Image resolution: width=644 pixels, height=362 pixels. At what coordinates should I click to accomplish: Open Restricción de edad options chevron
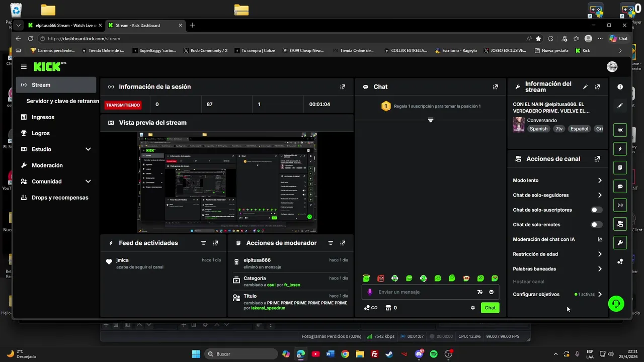tap(600, 254)
